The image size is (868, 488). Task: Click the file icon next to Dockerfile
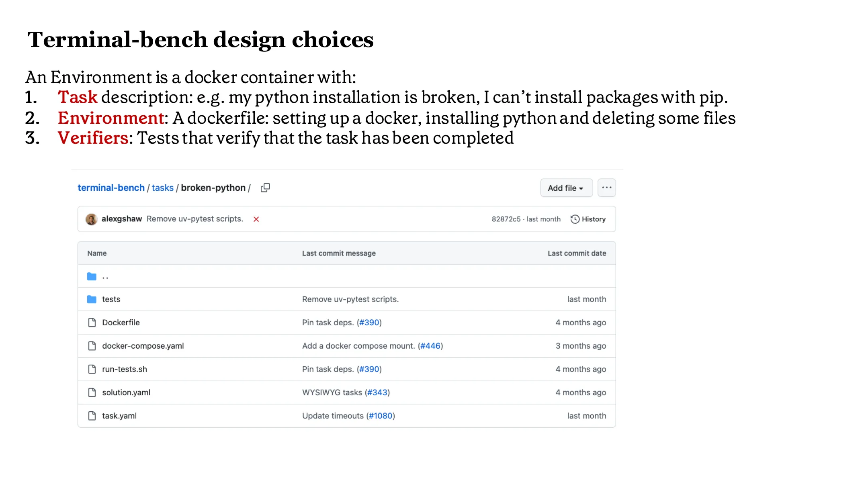pyautogui.click(x=92, y=323)
